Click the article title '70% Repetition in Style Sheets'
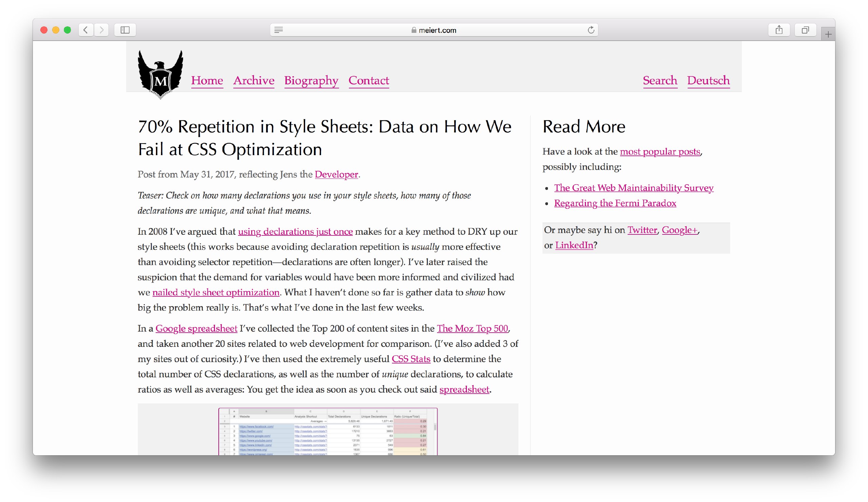The height and width of the screenshot is (502, 868). click(324, 138)
